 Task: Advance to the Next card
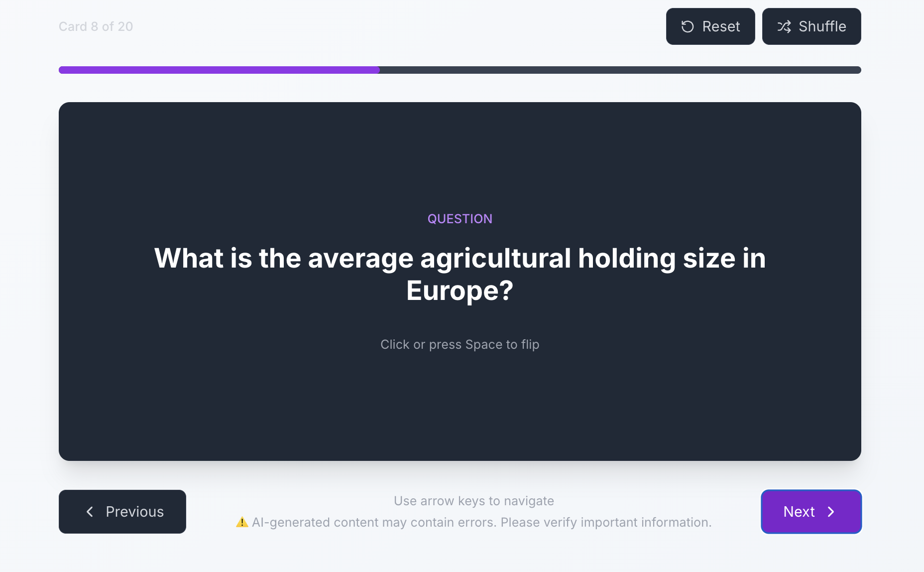[811, 512]
